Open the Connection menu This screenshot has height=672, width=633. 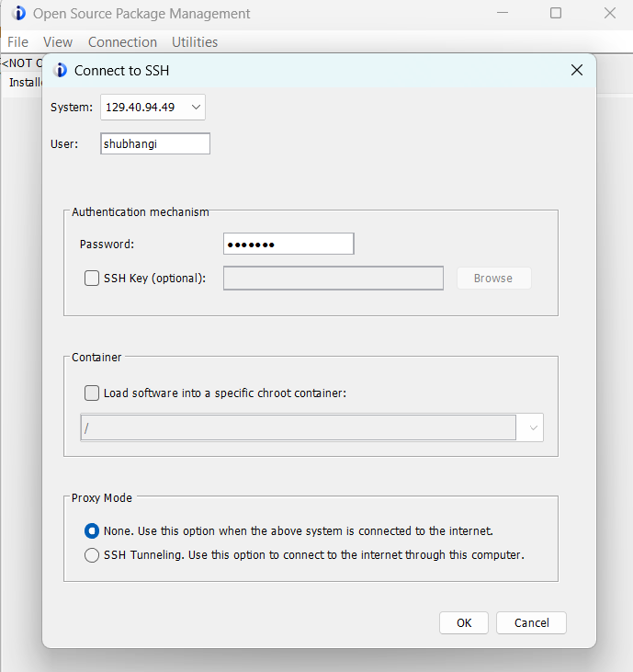pos(122,42)
